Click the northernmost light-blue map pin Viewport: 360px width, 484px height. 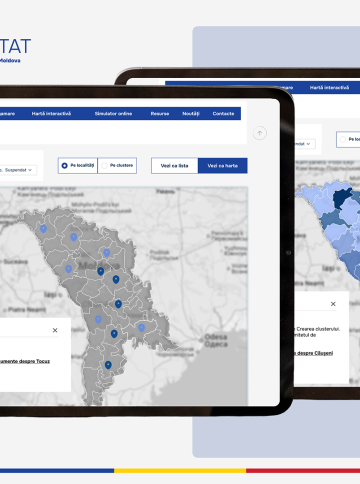tap(43, 228)
